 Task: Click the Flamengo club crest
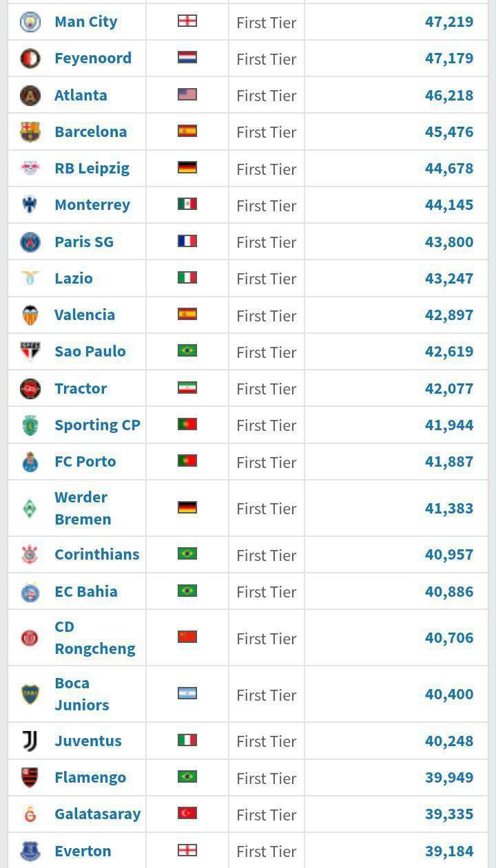30,778
